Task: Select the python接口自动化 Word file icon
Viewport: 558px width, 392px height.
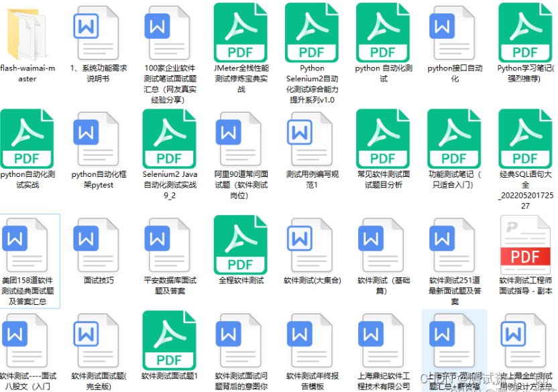Action: (x=452, y=33)
